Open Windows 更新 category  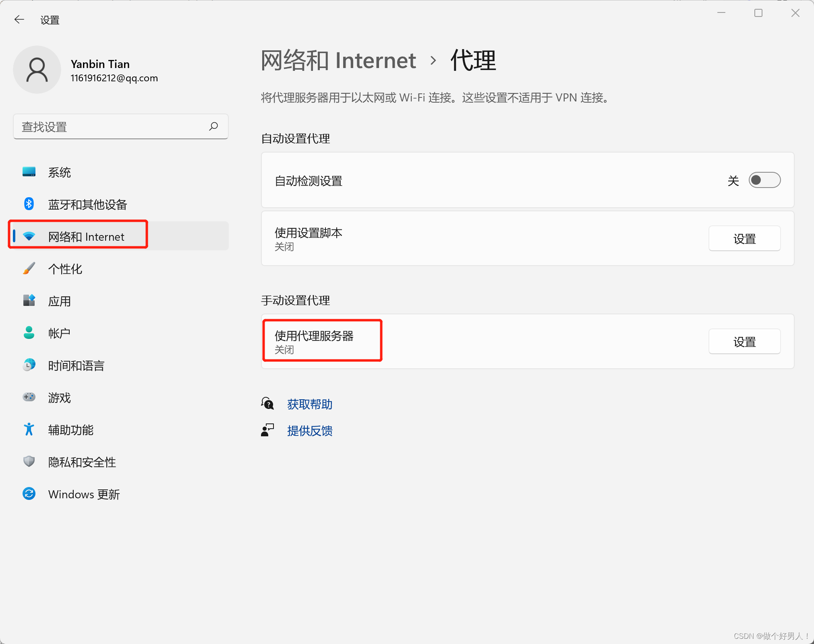coord(121,494)
